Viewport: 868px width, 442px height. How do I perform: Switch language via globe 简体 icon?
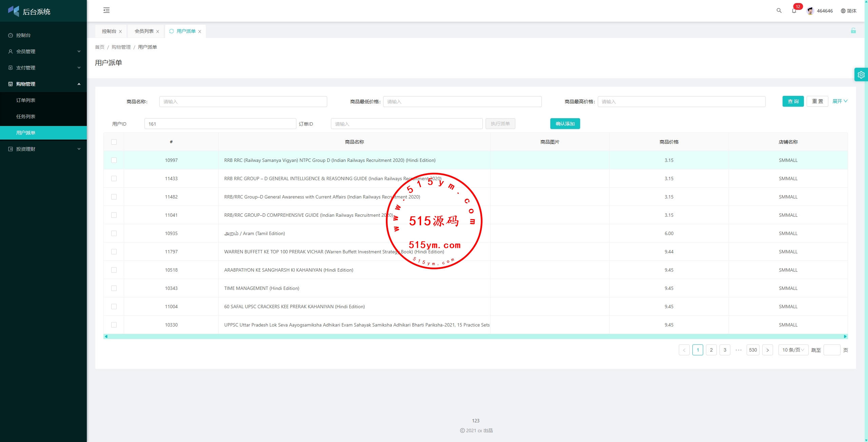(848, 11)
